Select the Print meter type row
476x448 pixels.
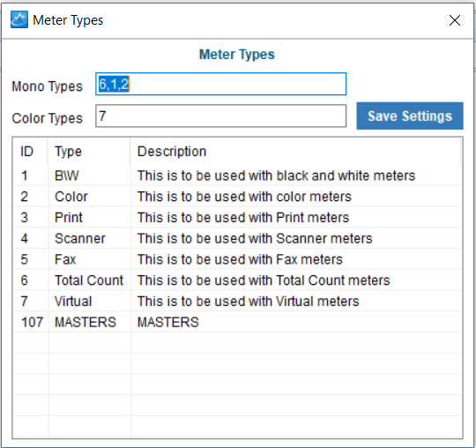[237, 218]
